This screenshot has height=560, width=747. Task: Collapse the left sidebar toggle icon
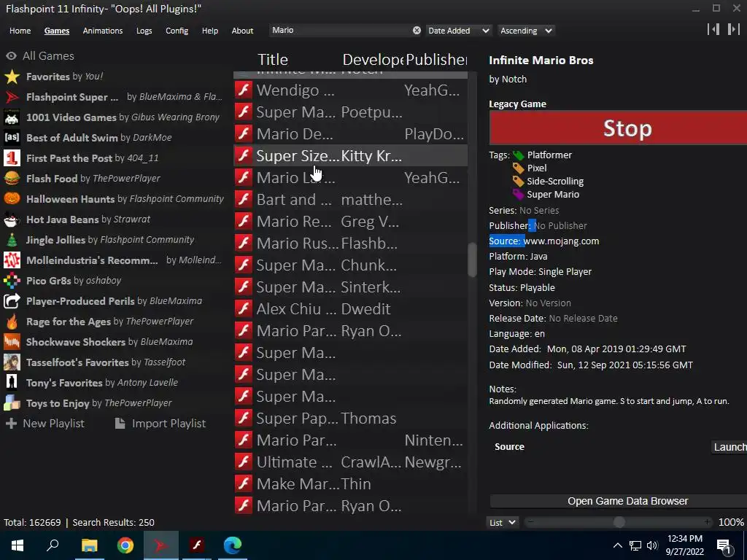pyautogui.click(x=713, y=29)
